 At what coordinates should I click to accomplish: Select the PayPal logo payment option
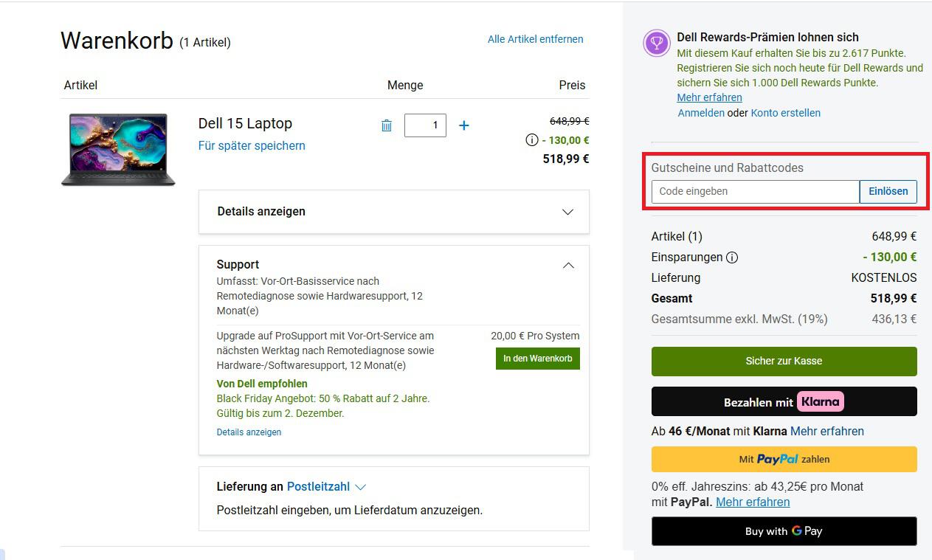(777, 459)
